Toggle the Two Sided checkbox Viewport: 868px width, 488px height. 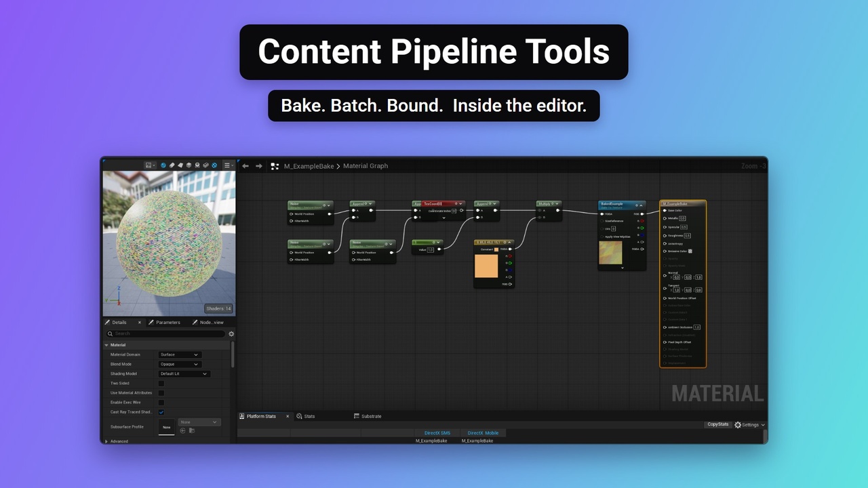tap(161, 384)
